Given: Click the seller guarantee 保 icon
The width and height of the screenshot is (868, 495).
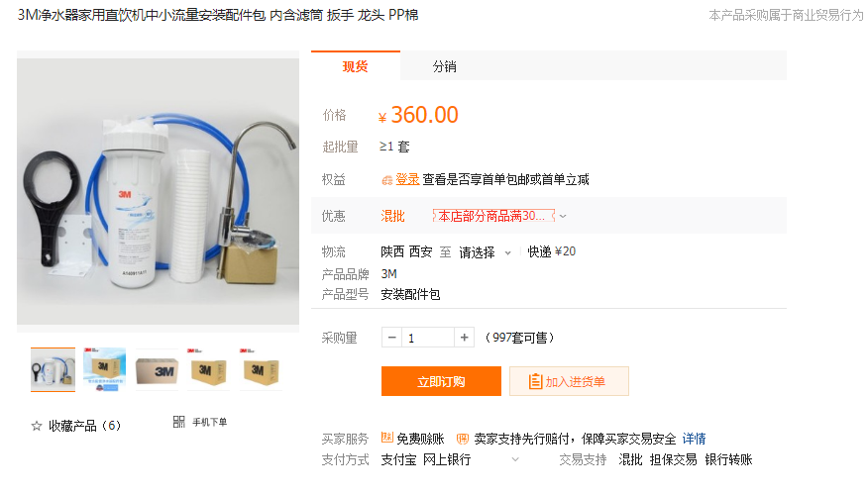Looking at the screenshot, I should 462,440.
